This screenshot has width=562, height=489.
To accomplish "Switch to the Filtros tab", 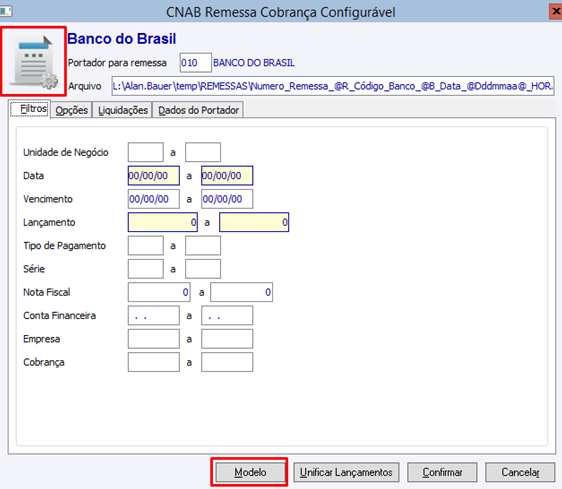I will click(29, 109).
